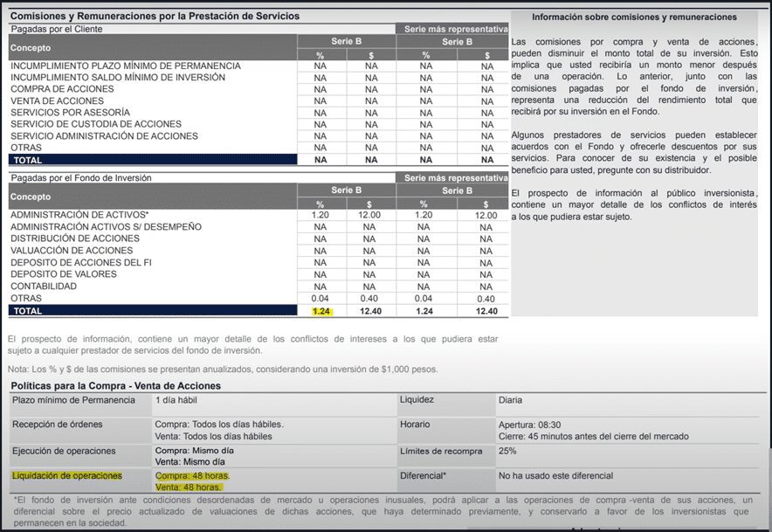This screenshot has height=532, width=772.
Task: Click the 'Plazo mínimo de Permanencia' label
Action: tap(73, 400)
